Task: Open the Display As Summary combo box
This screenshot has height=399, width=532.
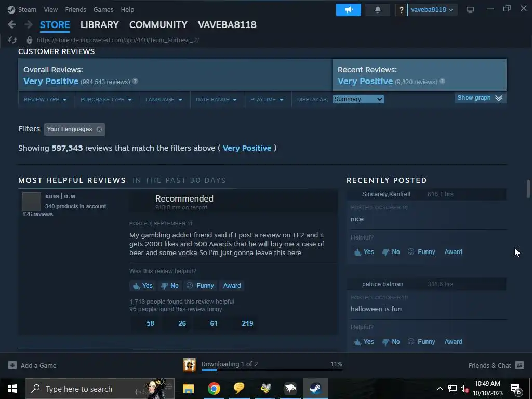Action: [358, 99]
